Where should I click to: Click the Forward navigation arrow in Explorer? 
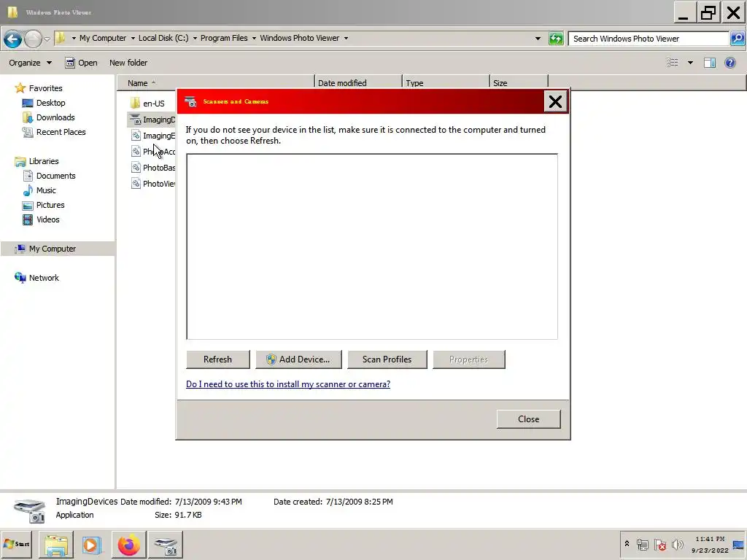point(33,39)
